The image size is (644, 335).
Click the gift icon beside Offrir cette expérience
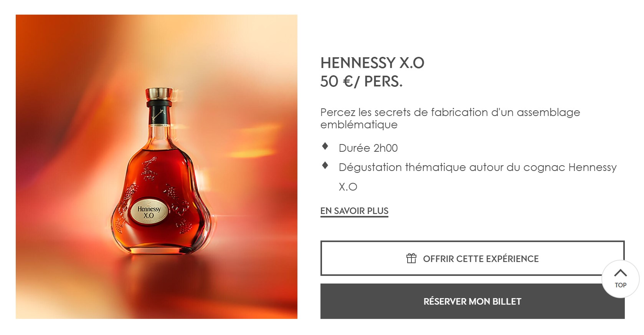click(411, 259)
